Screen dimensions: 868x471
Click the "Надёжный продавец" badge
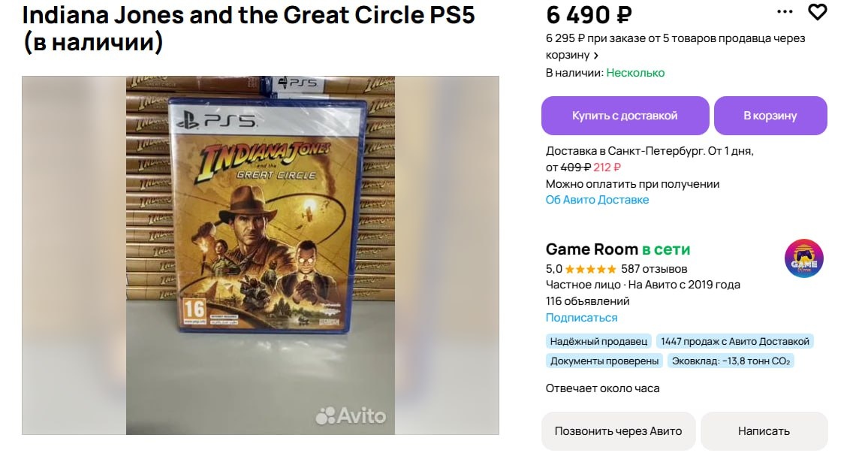tap(598, 341)
